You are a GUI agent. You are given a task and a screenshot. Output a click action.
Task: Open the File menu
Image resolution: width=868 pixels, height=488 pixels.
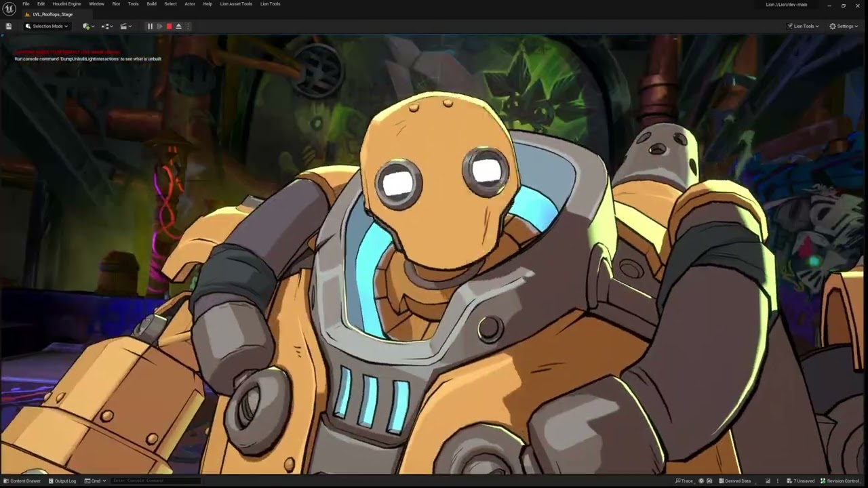point(26,4)
